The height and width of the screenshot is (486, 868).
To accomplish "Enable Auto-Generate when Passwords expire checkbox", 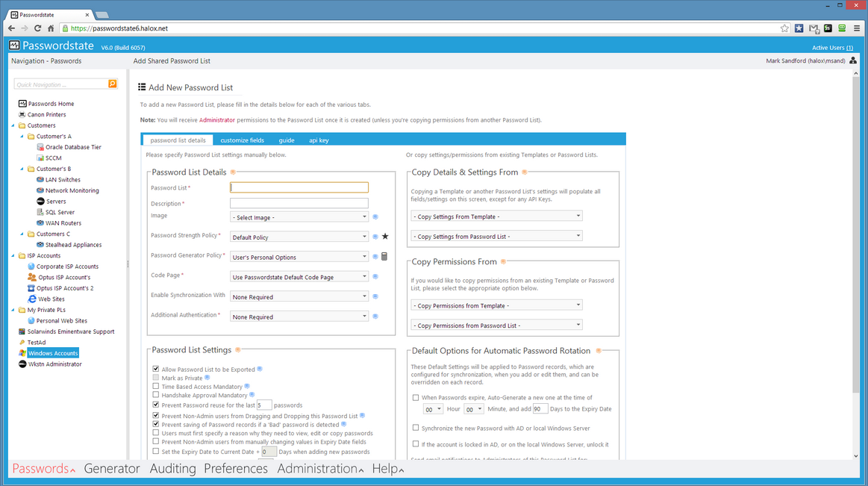I will tap(416, 397).
